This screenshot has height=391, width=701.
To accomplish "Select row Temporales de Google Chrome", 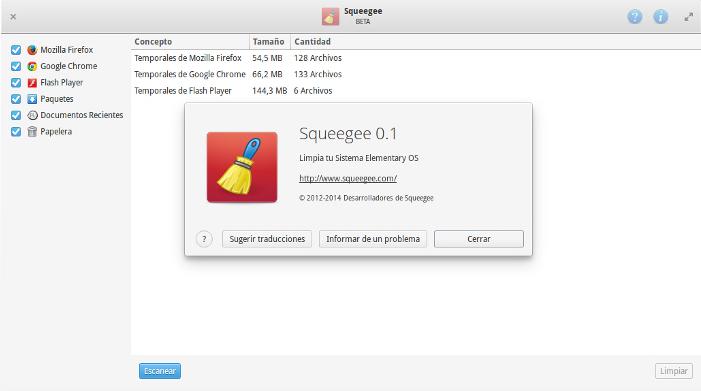I will coord(416,74).
